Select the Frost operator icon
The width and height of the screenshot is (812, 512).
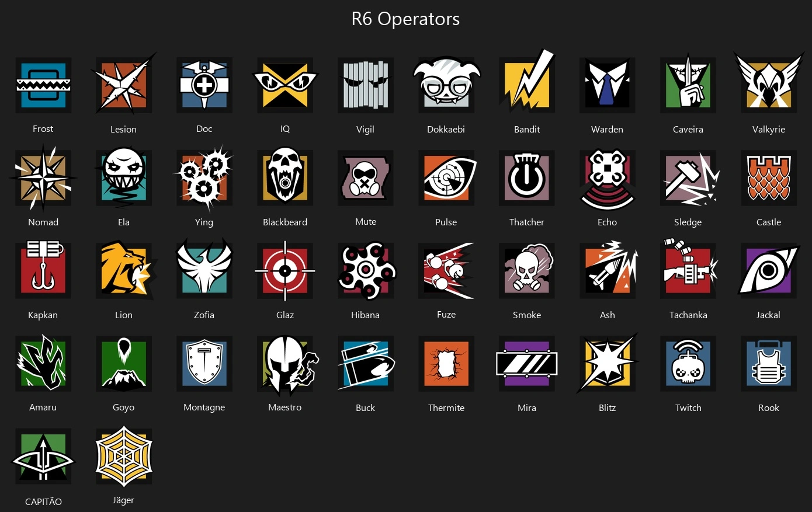(x=43, y=85)
